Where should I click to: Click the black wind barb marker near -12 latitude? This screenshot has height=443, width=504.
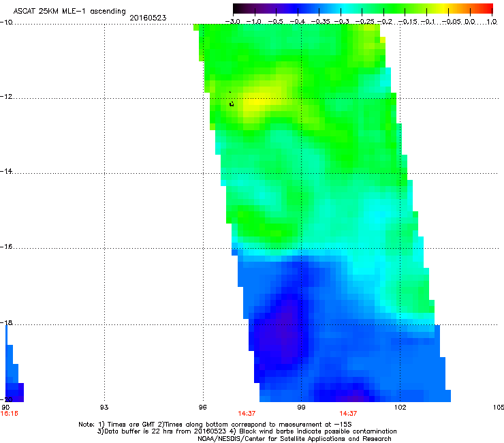click(232, 104)
